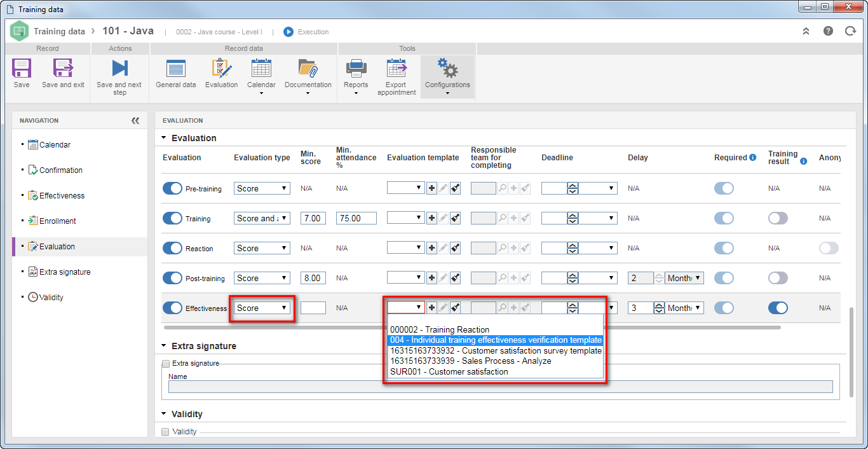Click Required column info icon
The width and height of the screenshot is (868, 449).
pos(752,158)
